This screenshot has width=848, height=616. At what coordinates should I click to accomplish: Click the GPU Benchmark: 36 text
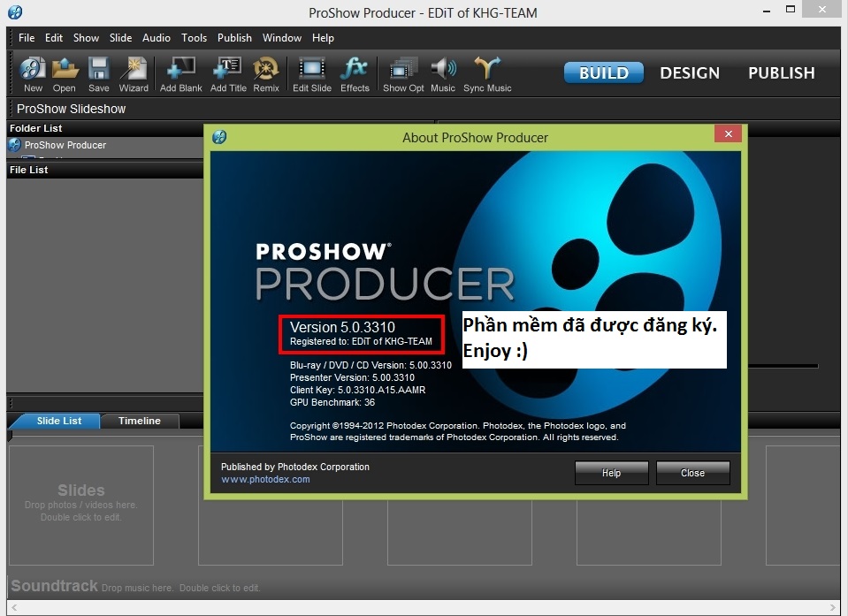point(332,402)
